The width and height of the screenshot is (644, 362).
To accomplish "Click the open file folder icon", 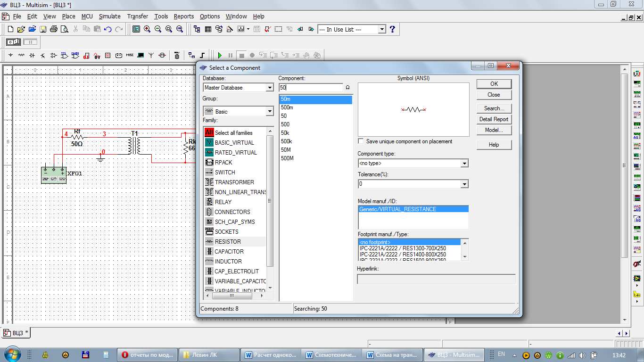I will click(x=21, y=29).
